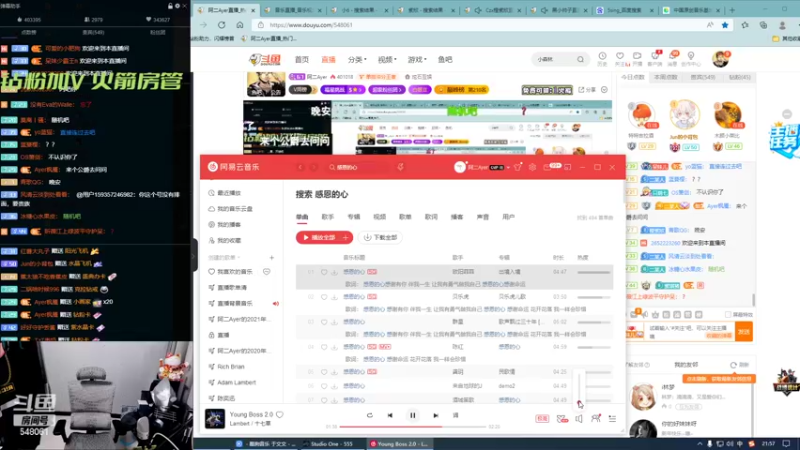The image size is (800, 450).
Task: Go to Douyu 首页 page
Action: tap(302, 60)
